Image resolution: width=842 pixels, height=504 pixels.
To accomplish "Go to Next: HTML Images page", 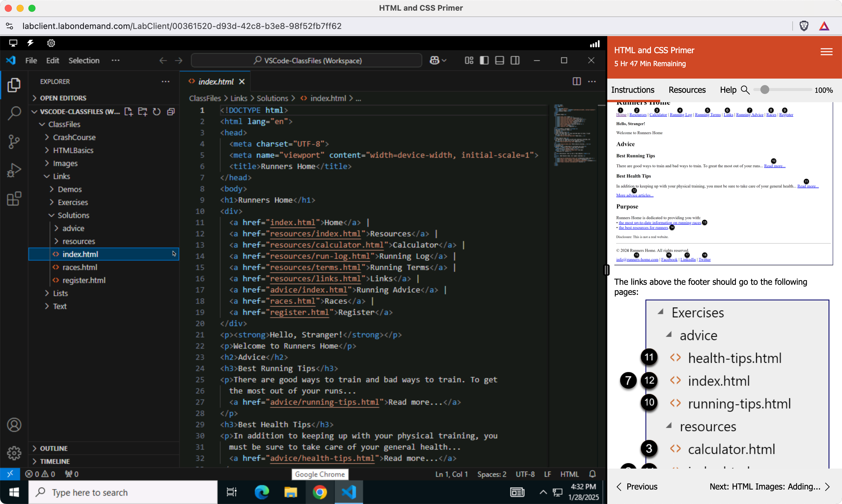I will (770, 487).
